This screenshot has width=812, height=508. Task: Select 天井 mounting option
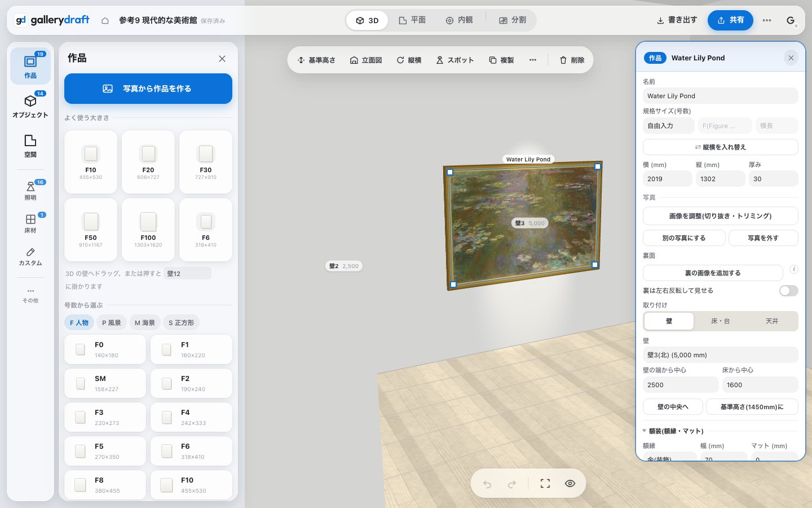[772, 321]
